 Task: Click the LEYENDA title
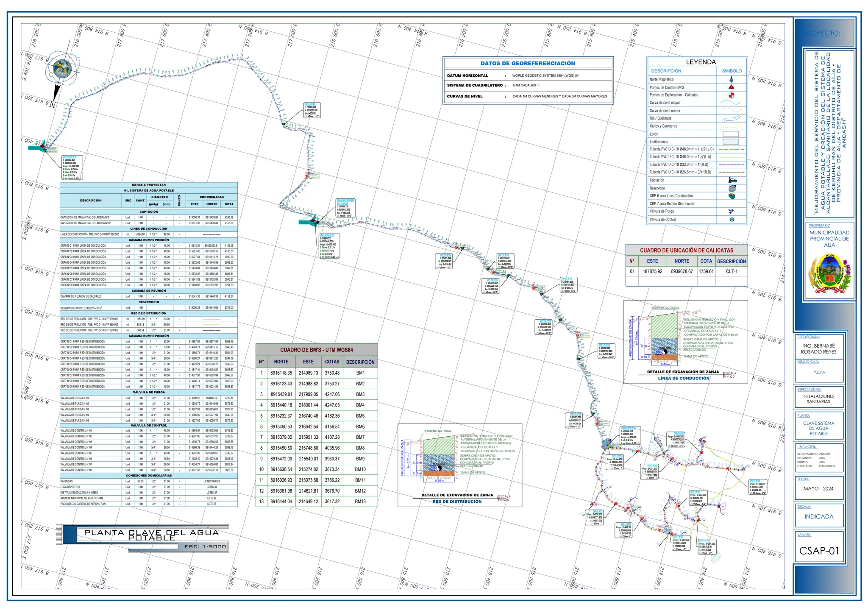[x=701, y=62]
